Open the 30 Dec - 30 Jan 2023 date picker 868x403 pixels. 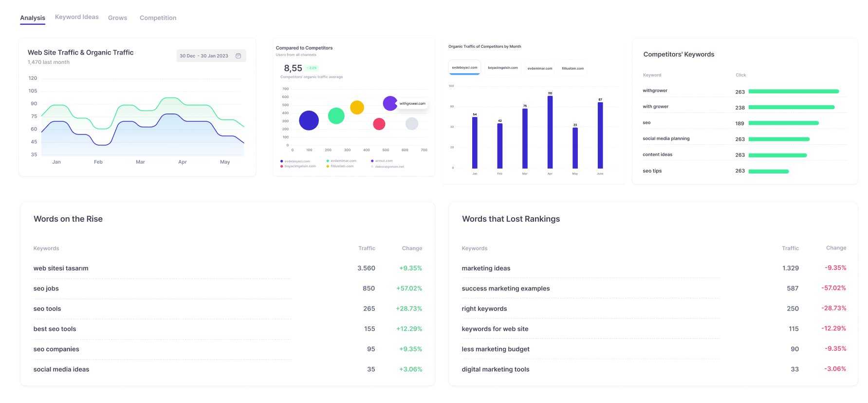211,56
